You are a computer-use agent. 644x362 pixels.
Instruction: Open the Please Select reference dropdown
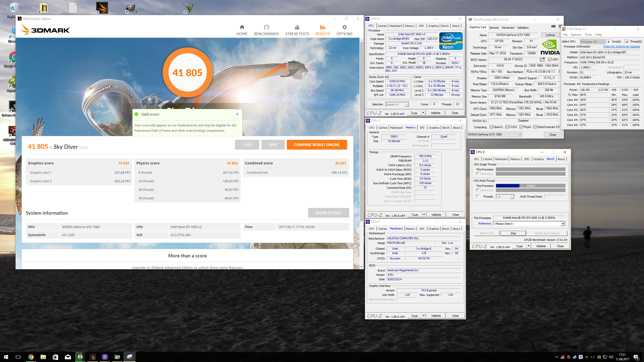[x=529, y=224]
